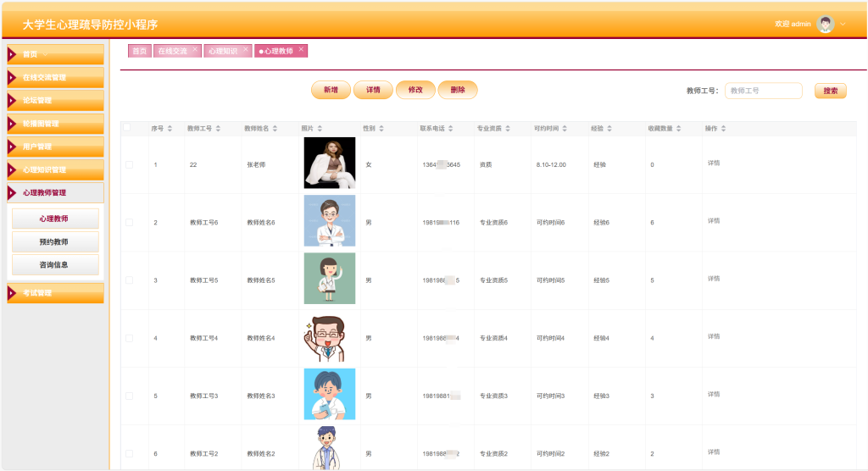Expand the 用户管理 sidebar menu
This screenshot has width=868, height=471.
(55, 147)
